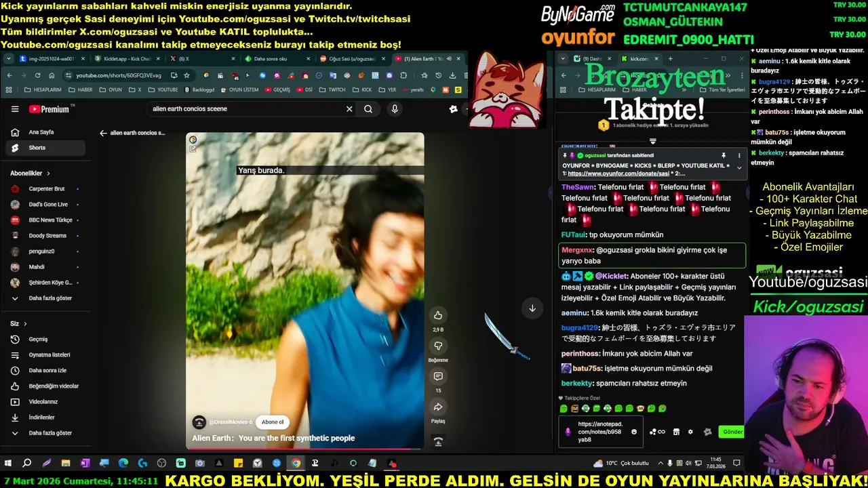
Task: Open DrexelMovies channel avatar
Action: (x=199, y=422)
